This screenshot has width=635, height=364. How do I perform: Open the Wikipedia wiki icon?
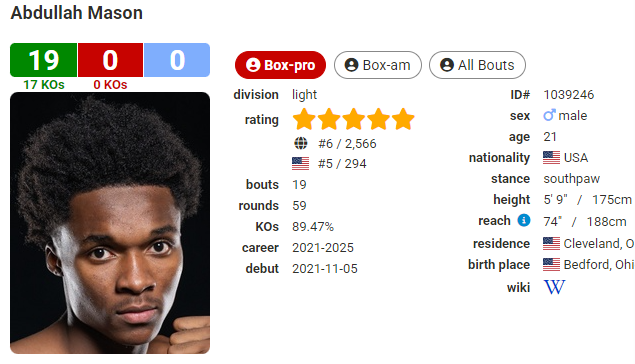pos(554,287)
